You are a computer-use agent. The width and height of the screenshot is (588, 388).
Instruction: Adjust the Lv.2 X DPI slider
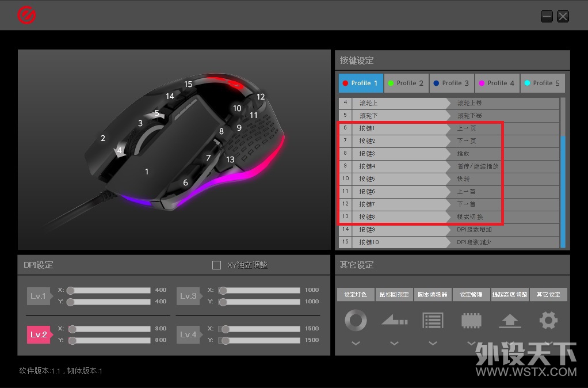pyautogui.click(x=109, y=329)
